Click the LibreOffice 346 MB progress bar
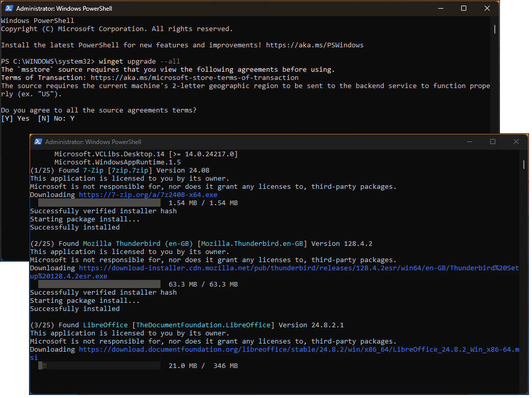The image size is (532, 398). (99, 366)
